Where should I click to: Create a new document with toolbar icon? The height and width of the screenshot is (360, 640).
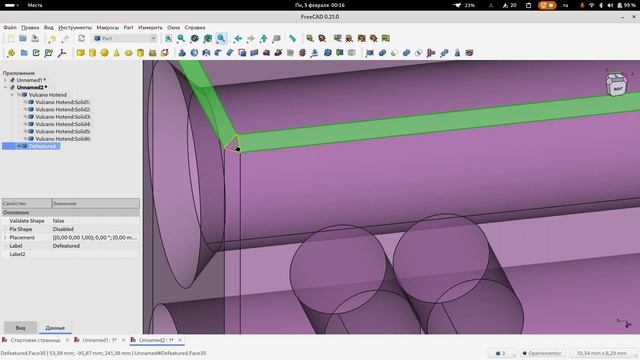coord(11,38)
